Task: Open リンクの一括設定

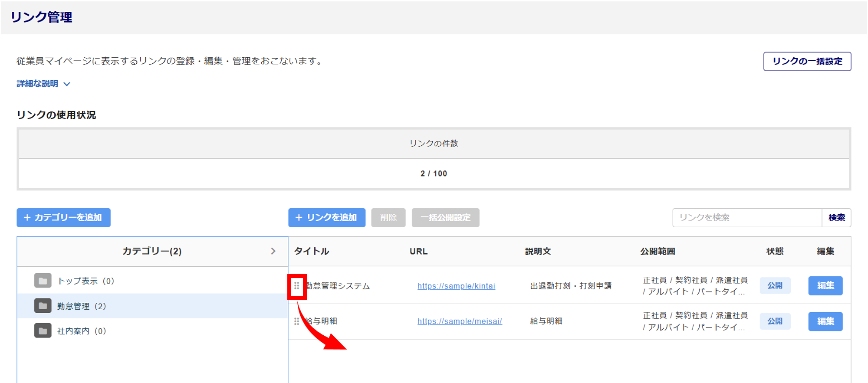Action: pos(807,61)
